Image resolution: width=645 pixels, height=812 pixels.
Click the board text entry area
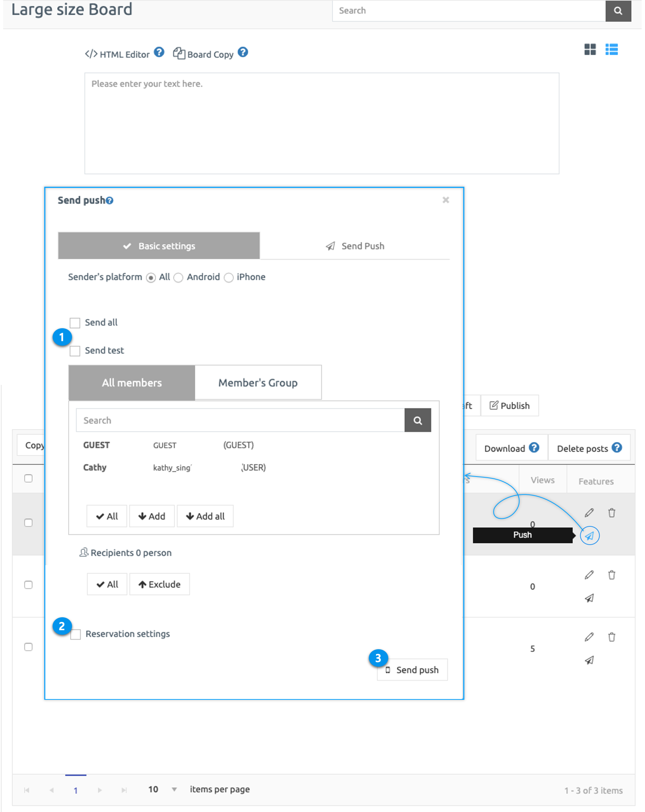[x=322, y=124]
